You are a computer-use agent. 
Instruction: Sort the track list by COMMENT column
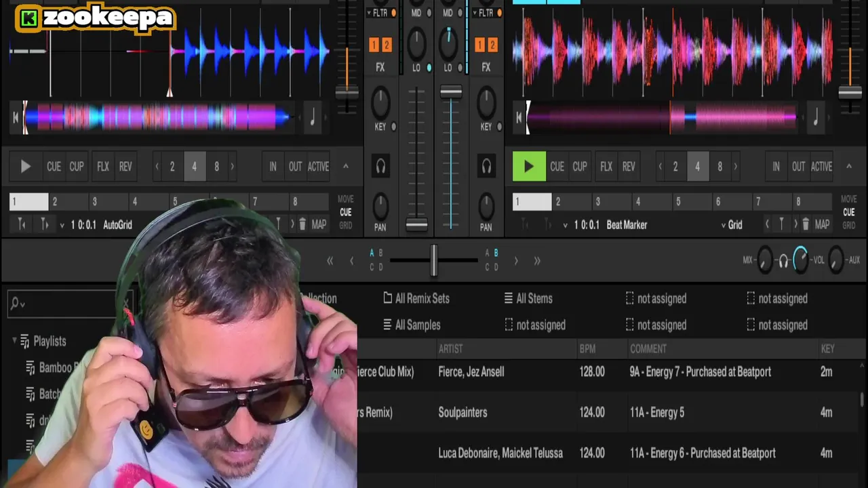(648, 348)
